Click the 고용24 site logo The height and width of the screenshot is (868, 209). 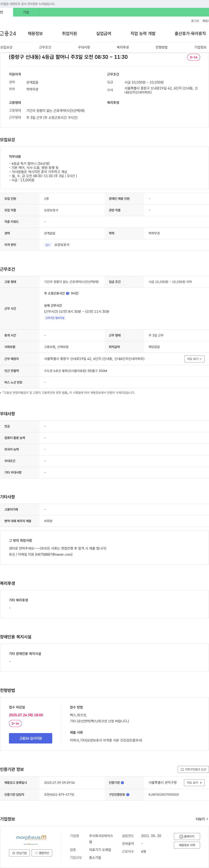8,33
